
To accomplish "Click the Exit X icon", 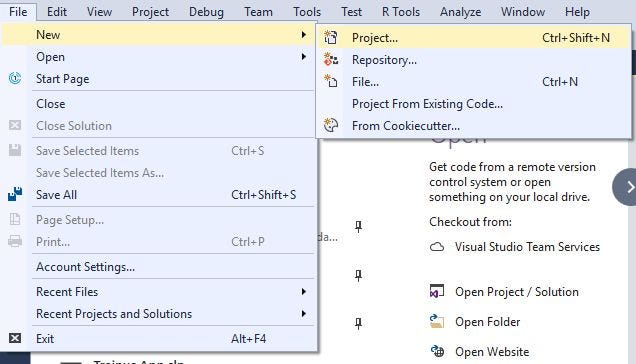I will 15,338.
